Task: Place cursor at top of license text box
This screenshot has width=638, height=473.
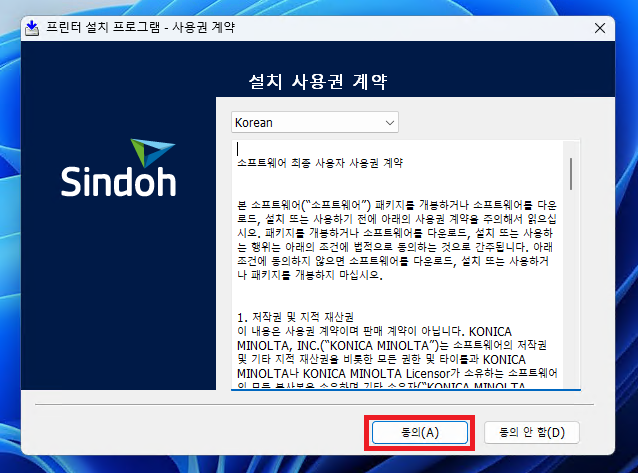Action: coord(238,148)
